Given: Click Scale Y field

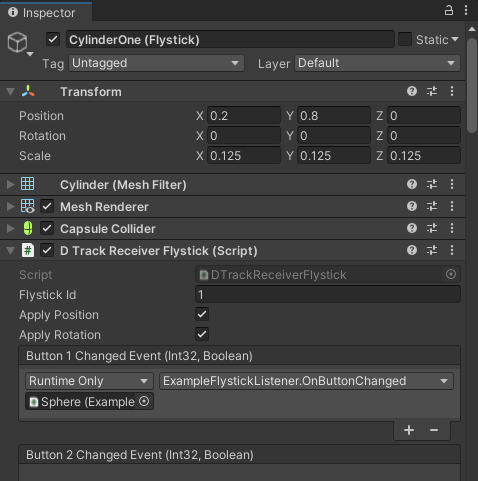Looking at the screenshot, I should pyautogui.click(x=334, y=156).
